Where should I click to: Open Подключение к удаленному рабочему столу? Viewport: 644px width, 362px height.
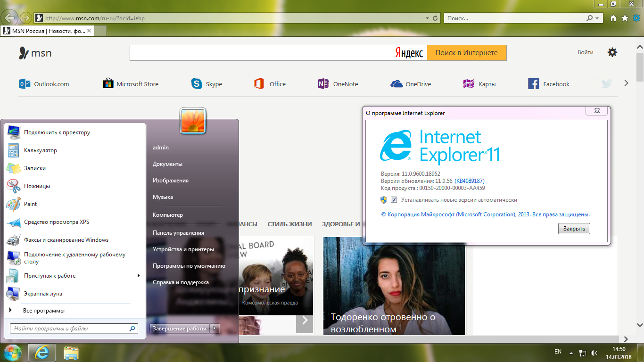pyautogui.click(x=75, y=258)
